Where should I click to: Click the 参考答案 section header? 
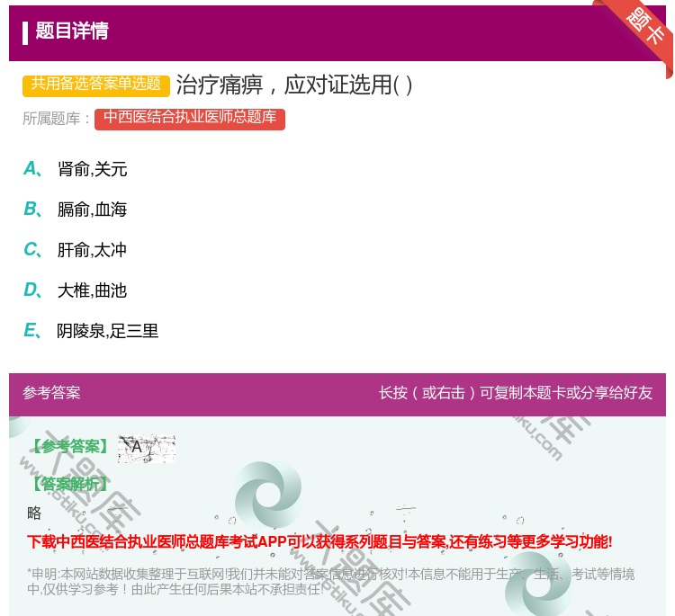(51, 393)
